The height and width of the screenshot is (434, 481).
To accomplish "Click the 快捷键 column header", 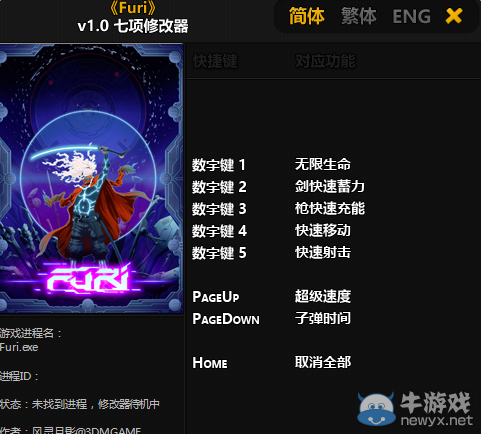I will tap(215, 61).
